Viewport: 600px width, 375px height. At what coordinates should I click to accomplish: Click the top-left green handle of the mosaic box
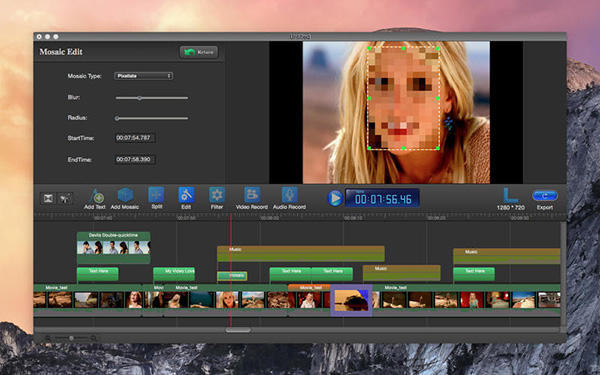click(x=369, y=49)
